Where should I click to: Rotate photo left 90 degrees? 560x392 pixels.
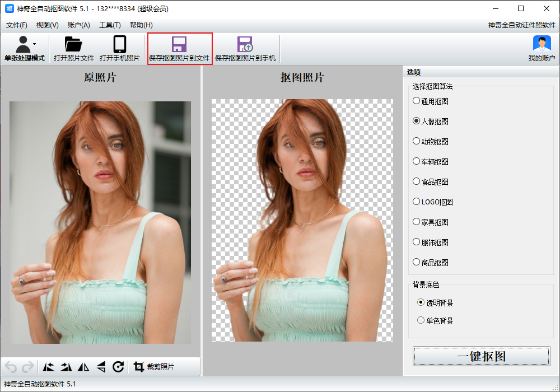[x=49, y=367]
